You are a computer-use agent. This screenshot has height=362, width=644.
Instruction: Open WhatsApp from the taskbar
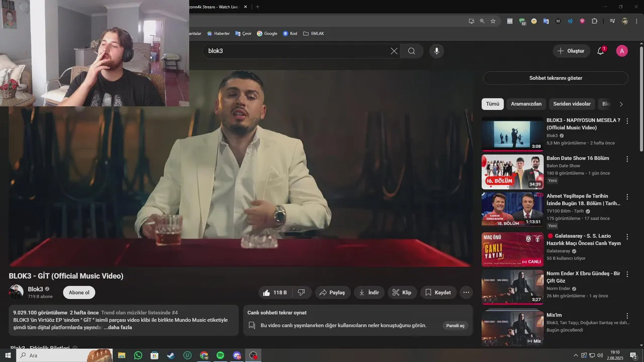coord(138,355)
